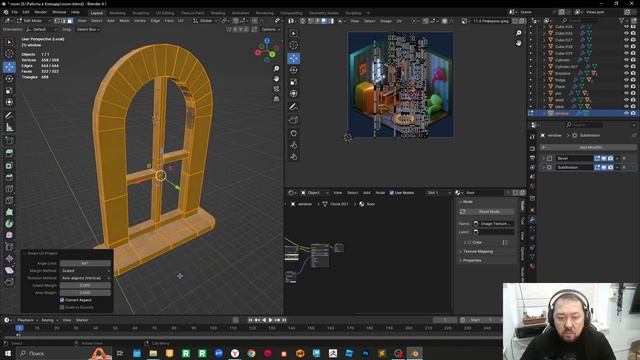Switch to face select mode

point(70,20)
